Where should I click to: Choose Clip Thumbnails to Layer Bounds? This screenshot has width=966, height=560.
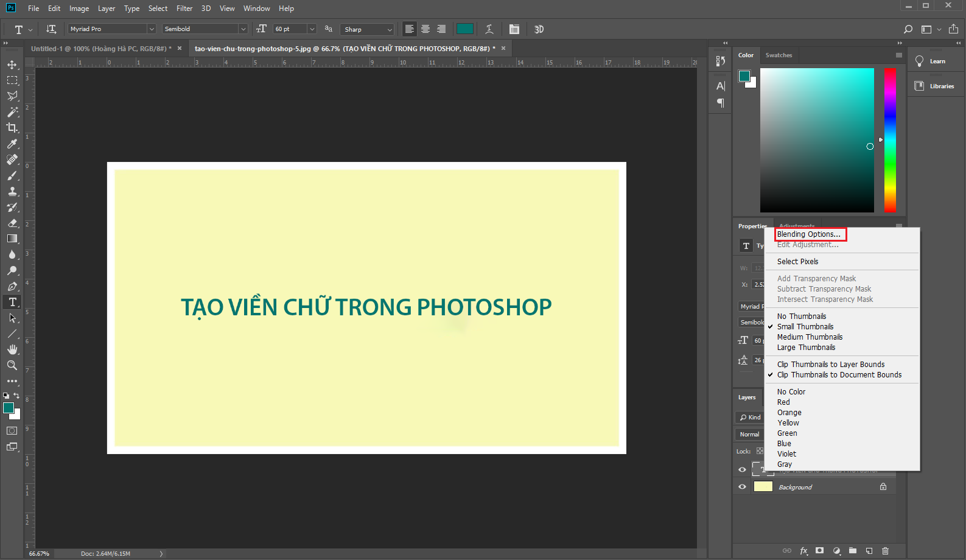point(831,365)
